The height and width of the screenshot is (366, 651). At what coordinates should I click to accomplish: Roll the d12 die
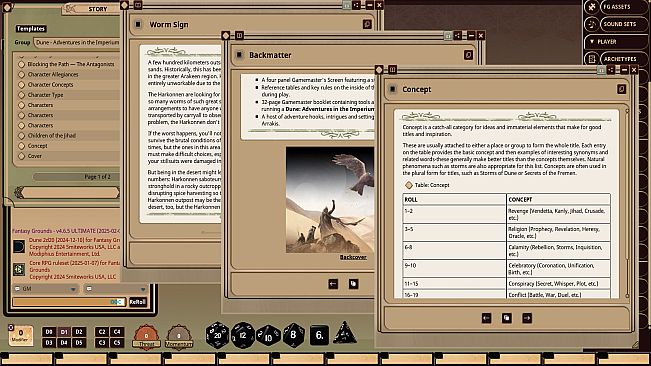(243, 335)
